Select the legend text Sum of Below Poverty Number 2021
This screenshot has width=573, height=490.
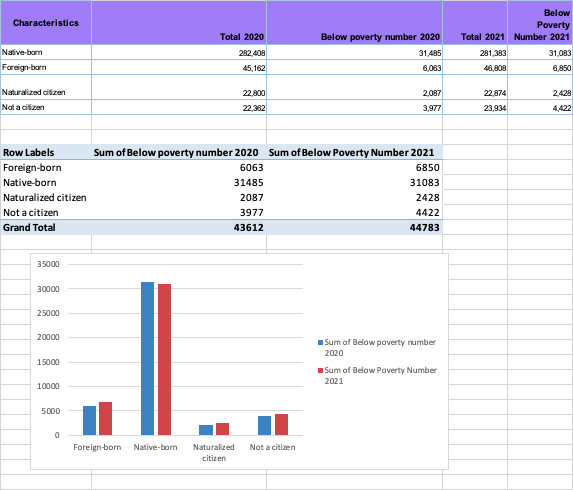380,375
